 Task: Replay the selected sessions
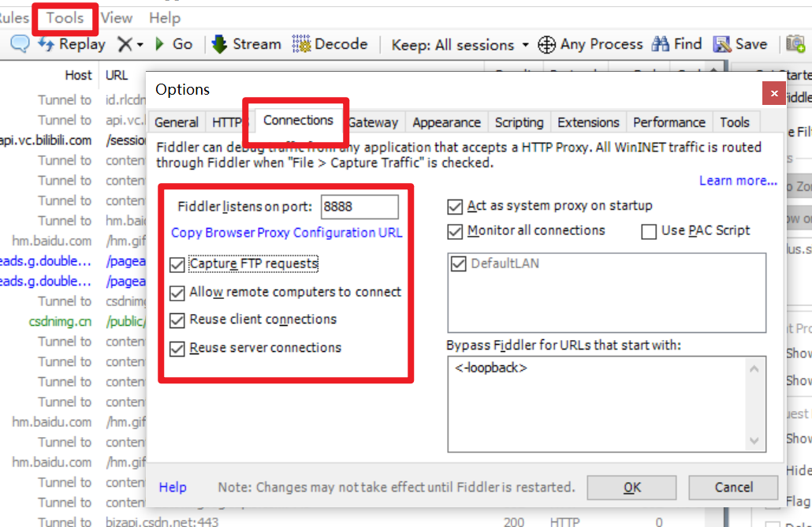(x=72, y=44)
